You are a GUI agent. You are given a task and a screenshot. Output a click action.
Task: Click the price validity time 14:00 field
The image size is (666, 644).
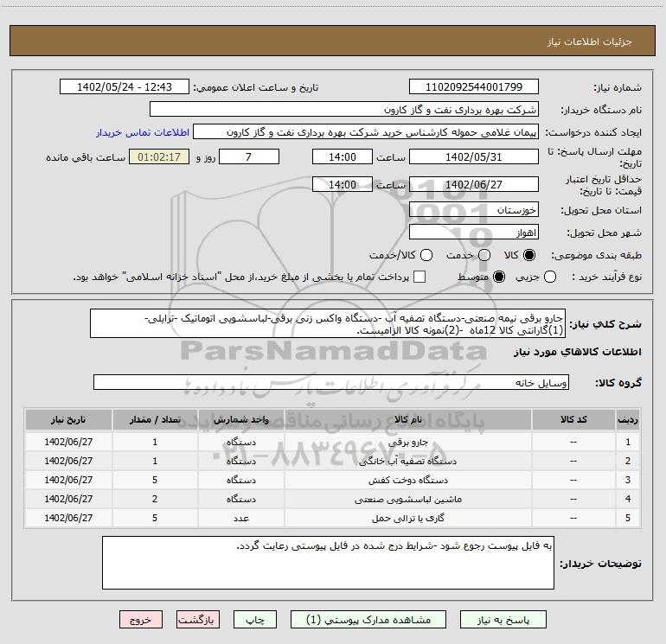click(x=343, y=184)
